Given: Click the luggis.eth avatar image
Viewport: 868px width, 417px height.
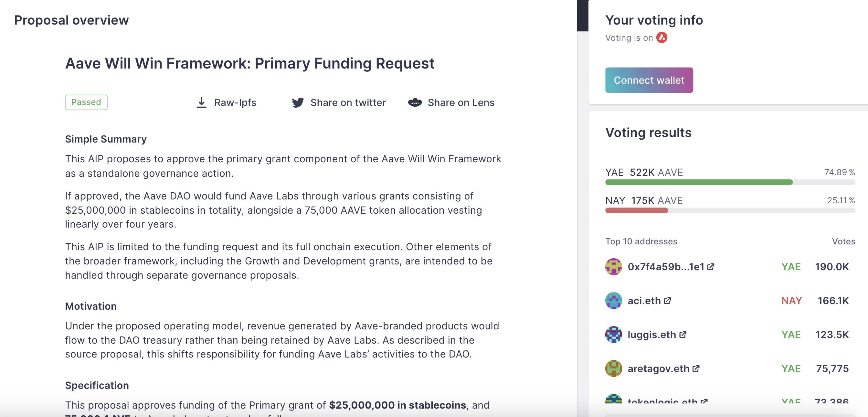Looking at the screenshot, I should tap(614, 335).
